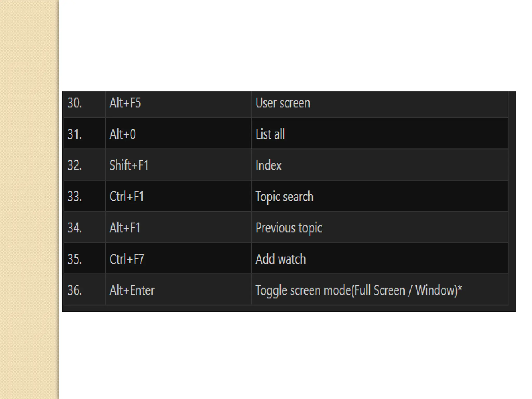Select the "Toggle screen mode" description text

(358, 290)
